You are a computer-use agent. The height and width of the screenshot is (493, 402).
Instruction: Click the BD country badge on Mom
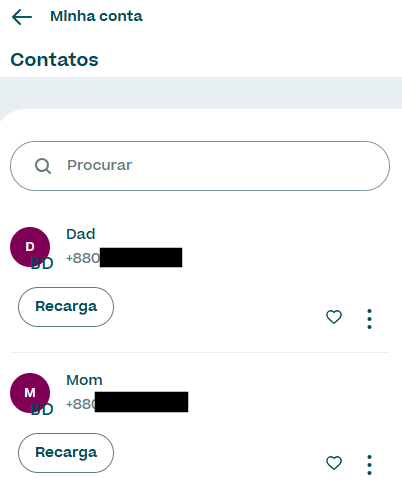(x=42, y=409)
